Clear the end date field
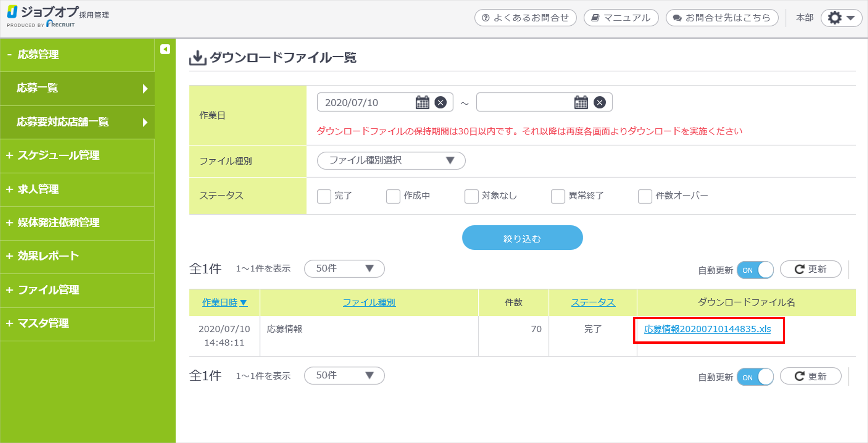Screen dimensions: 868x443 (x=599, y=103)
